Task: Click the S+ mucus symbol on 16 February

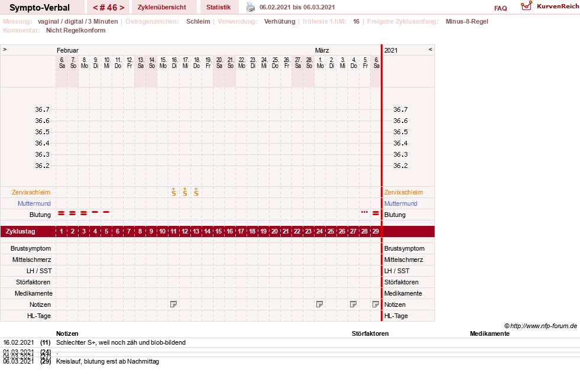Action: click(x=173, y=192)
